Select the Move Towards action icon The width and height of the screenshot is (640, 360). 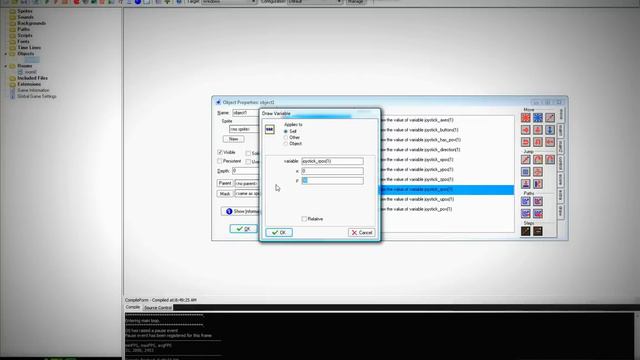tap(550, 118)
